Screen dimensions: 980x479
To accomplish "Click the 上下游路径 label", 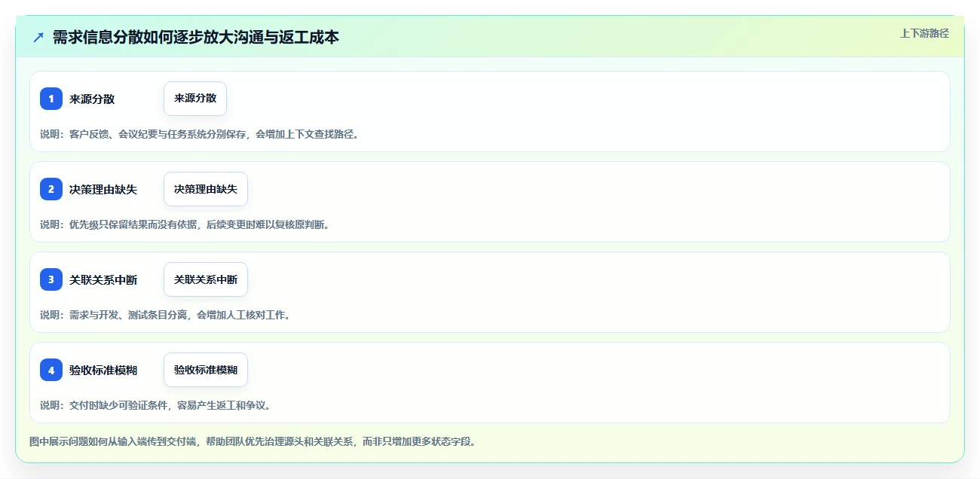I will pos(924,33).
